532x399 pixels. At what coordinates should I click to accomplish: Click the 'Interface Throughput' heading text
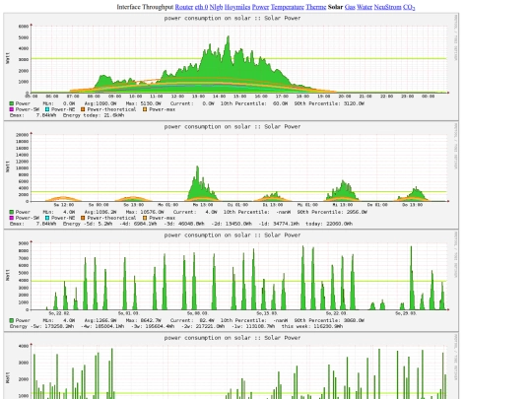click(x=145, y=7)
